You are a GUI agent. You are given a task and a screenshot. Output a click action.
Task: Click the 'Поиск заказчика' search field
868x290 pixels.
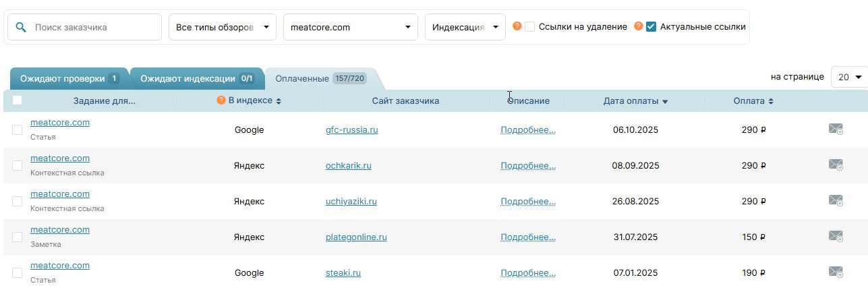click(94, 27)
